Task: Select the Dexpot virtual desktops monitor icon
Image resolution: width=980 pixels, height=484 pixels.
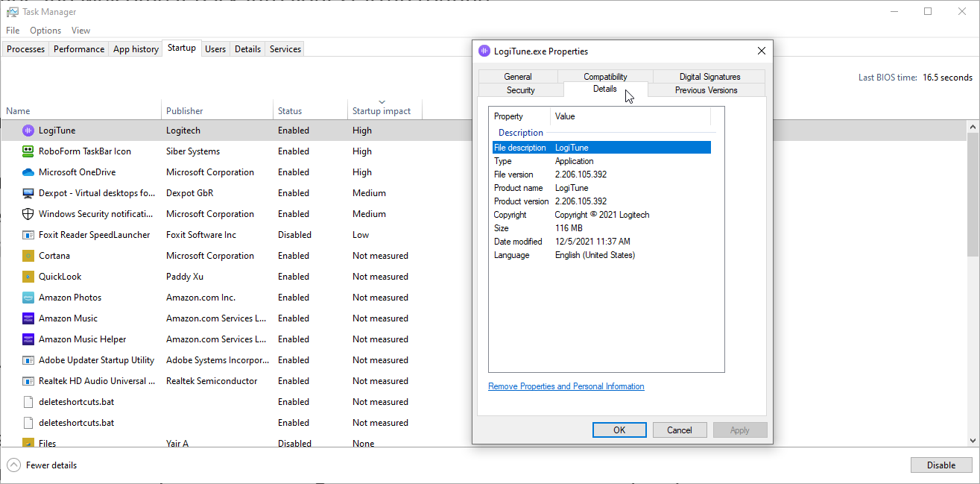Action: (x=28, y=193)
